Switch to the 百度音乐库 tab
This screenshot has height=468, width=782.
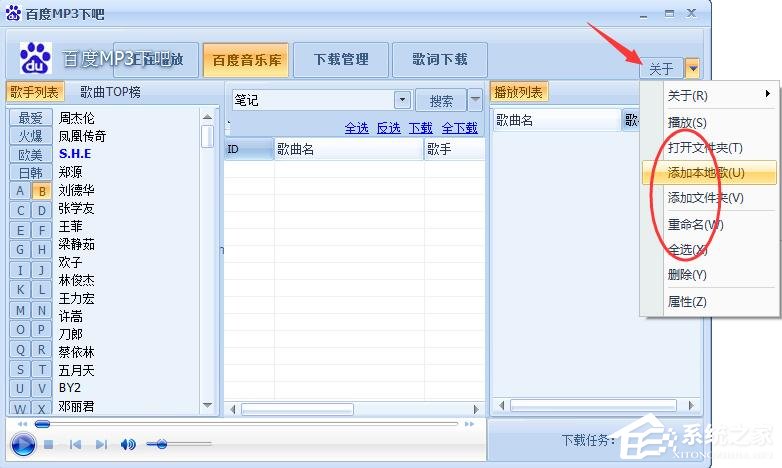click(x=246, y=60)
